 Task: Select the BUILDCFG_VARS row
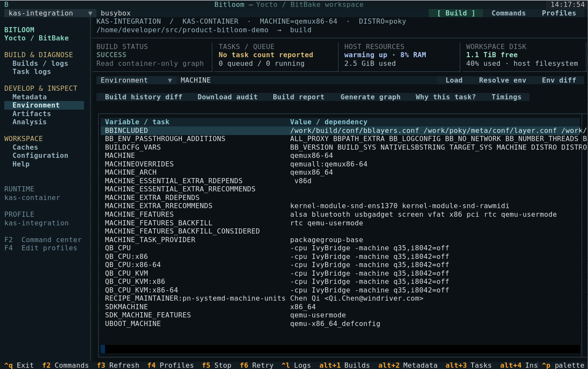pos(340,148)
